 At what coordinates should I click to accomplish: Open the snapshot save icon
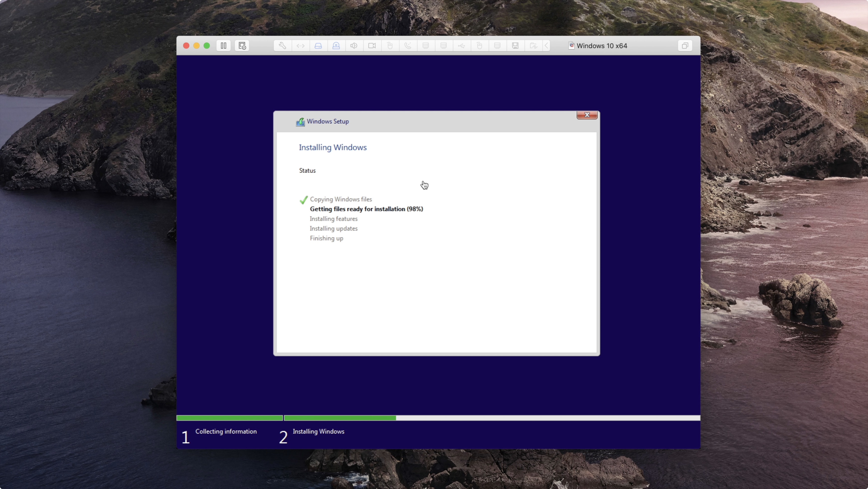(516, 46)
